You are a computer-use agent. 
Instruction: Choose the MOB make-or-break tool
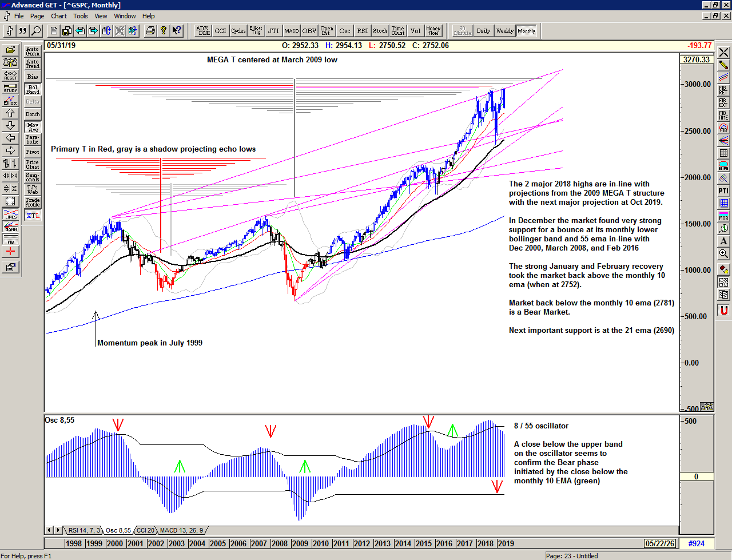click(723, 216)
